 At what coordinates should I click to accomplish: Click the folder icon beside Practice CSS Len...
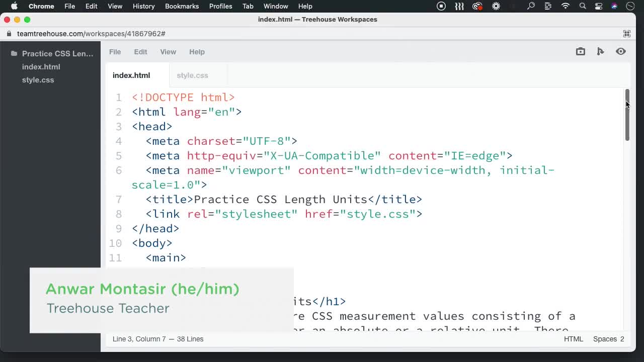tap(14, 53)
